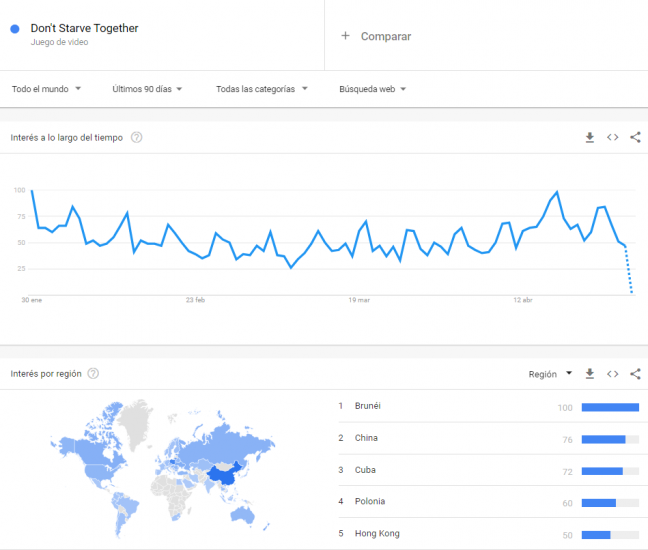Share the interest by region map
This screenshot has height=550, width=648.
pos(635,374)
